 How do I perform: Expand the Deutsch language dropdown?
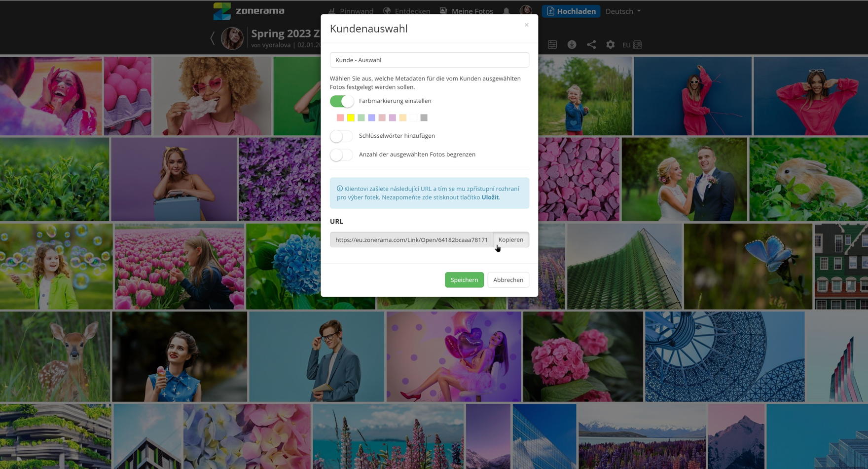[x=622, y=11]
